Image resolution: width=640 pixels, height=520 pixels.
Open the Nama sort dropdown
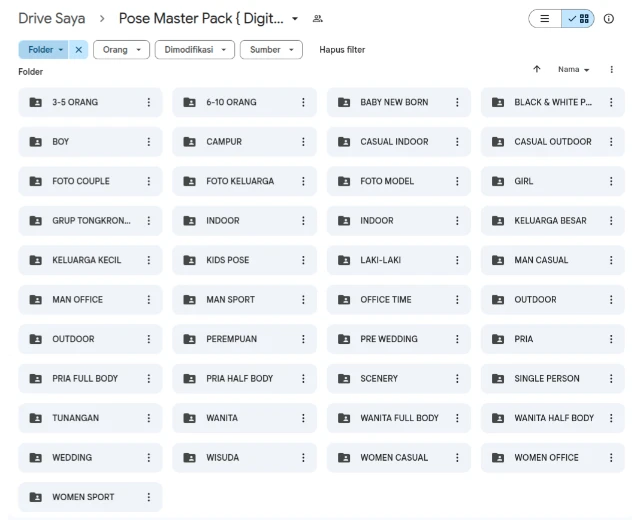(x=573, y=69)
